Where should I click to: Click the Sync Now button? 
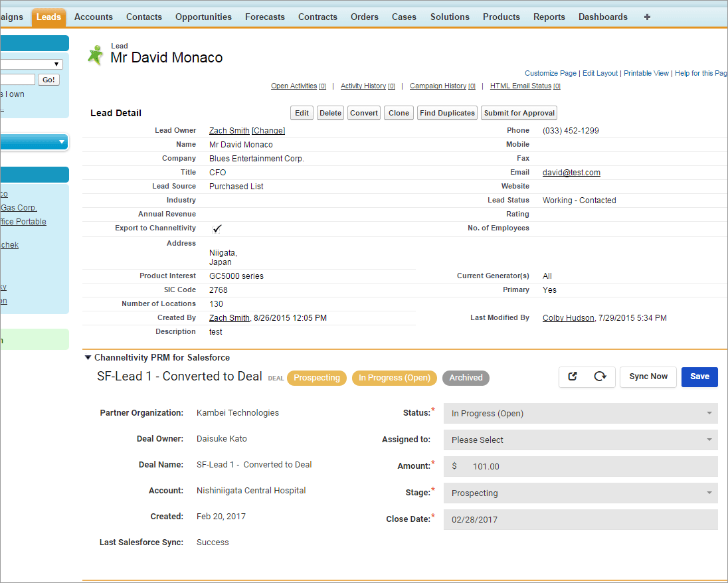[x=648, y=376]
